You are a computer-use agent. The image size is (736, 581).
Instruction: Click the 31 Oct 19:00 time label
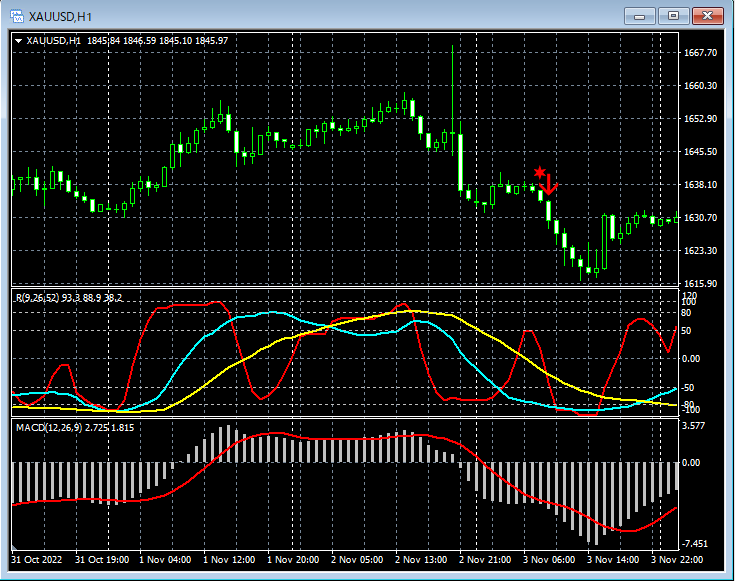(x=102, y=559)
